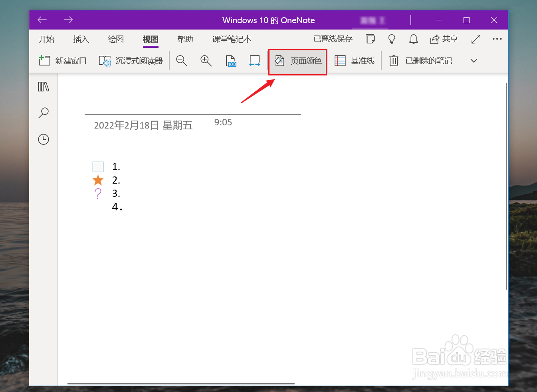Open the 开始 tab
Image resolution: width=537 pixels, height=392 pixels.
[46, 39]
